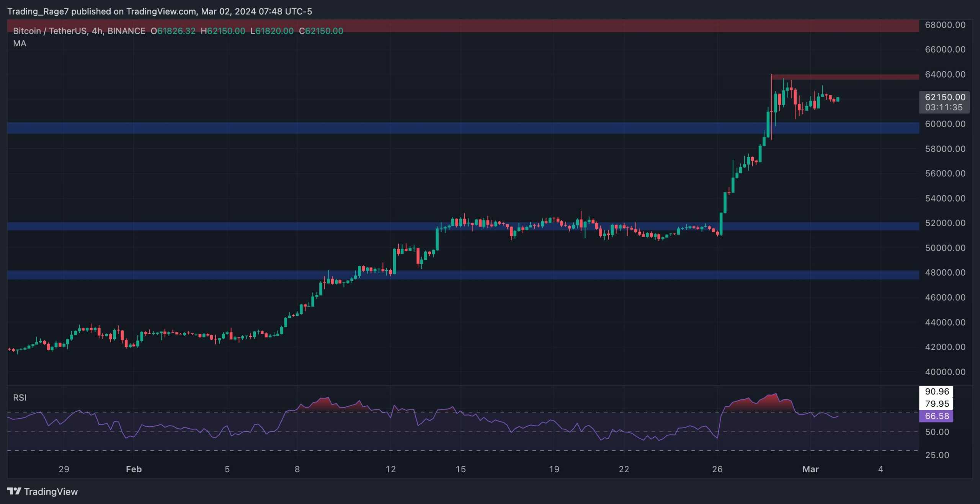The image size is (980, 504).
Task: Click the RSI indicator label
Action: click(x=20, y=398)
